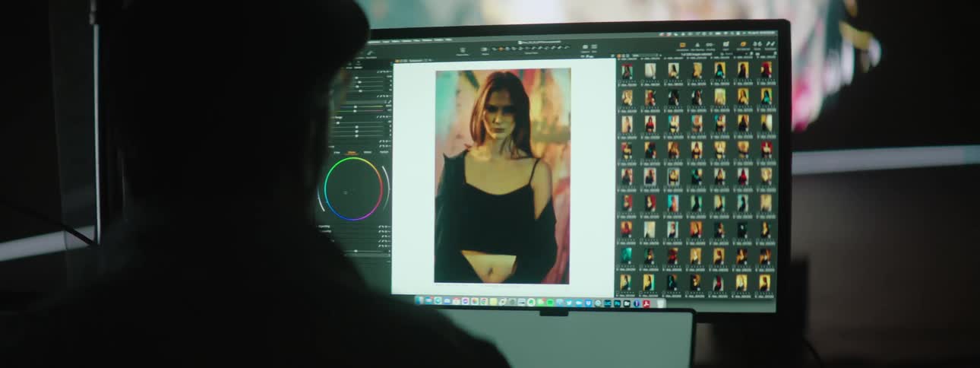The height and width of the screenshot is (368, 980).
Task: Click the Finder icon in the Dock
Action: pos(419,302)
